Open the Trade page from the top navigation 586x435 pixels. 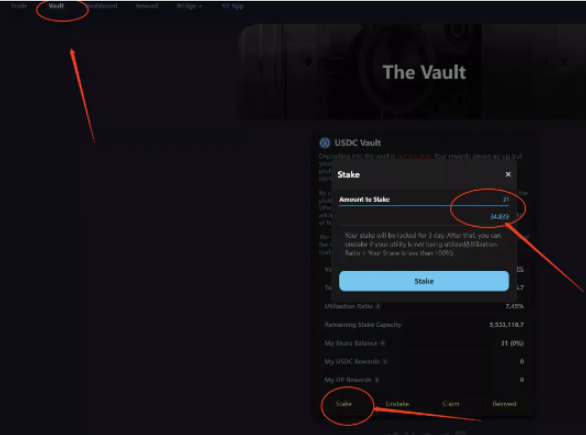pyautogui.click(x=19, y=6)
